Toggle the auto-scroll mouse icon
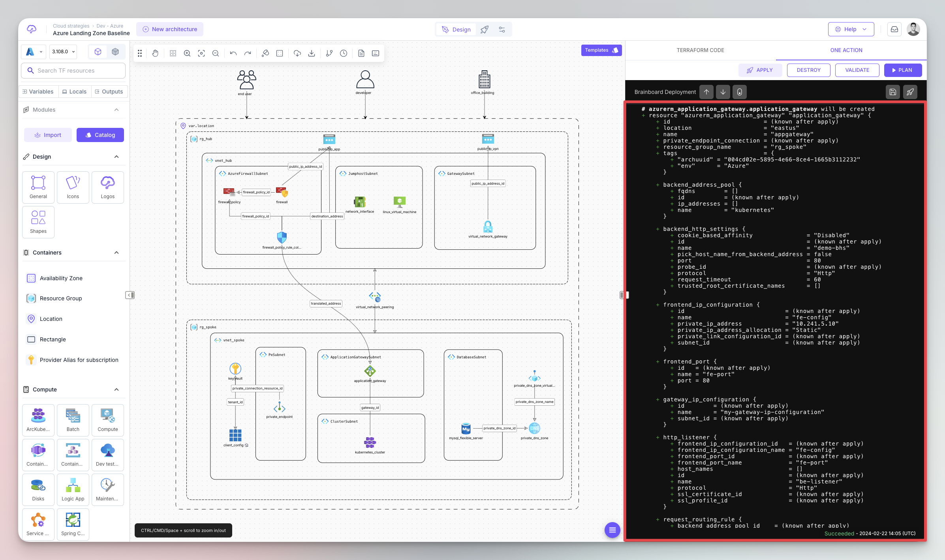This screenshot has height=560, width=945. click(x=740, y=92)
